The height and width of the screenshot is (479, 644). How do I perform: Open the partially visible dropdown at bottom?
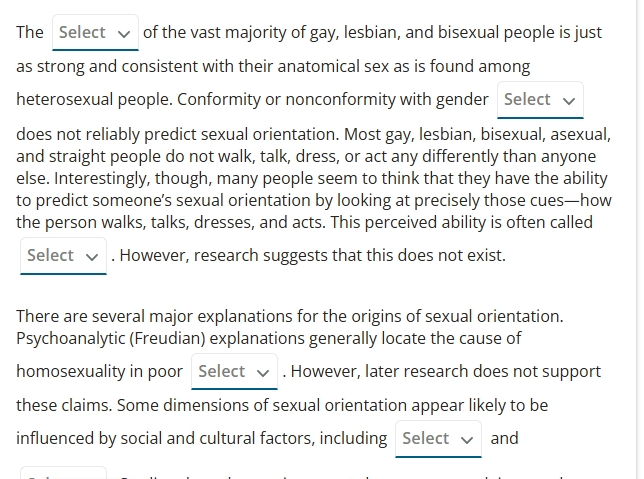(63, 473)
